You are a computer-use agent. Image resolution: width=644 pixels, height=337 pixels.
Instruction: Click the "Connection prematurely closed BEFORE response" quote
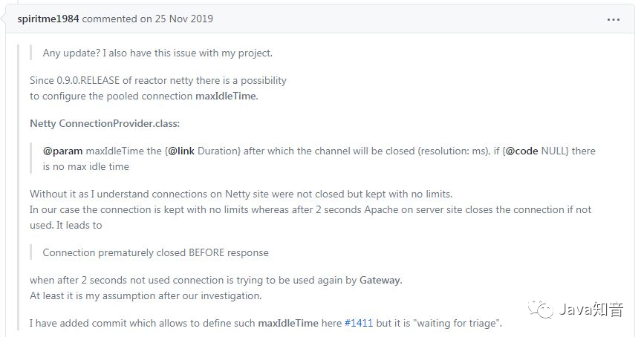[155, 252]
